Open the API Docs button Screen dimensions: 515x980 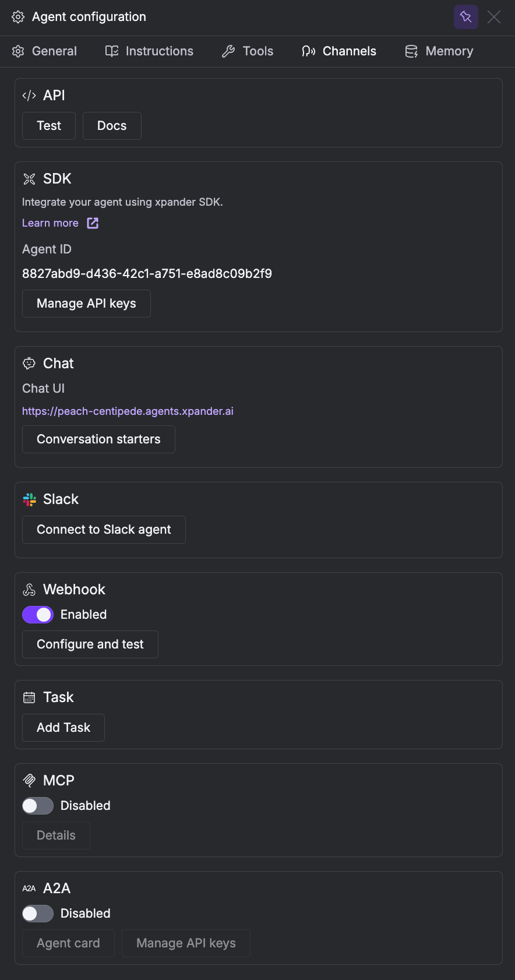[x=111, y=125]
